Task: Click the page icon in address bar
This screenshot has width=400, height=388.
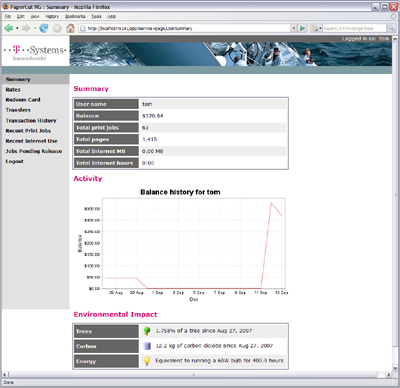Action: (x=83, y=28)
